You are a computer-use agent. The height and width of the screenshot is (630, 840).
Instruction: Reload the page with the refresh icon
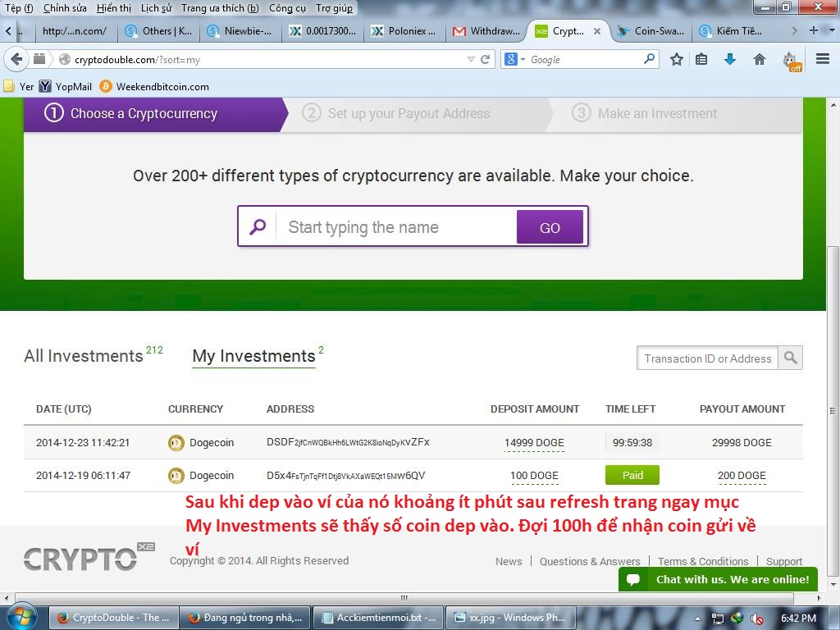click(486, 59)
